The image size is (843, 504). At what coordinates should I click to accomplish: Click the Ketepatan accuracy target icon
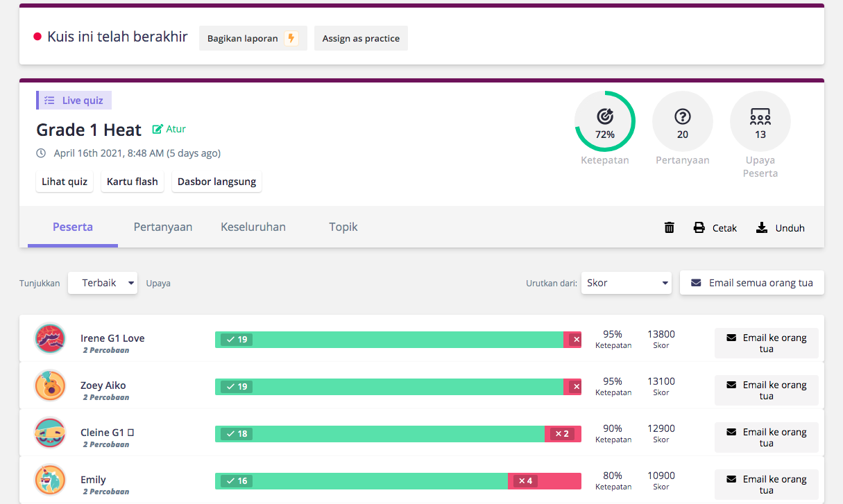point(605,116)
